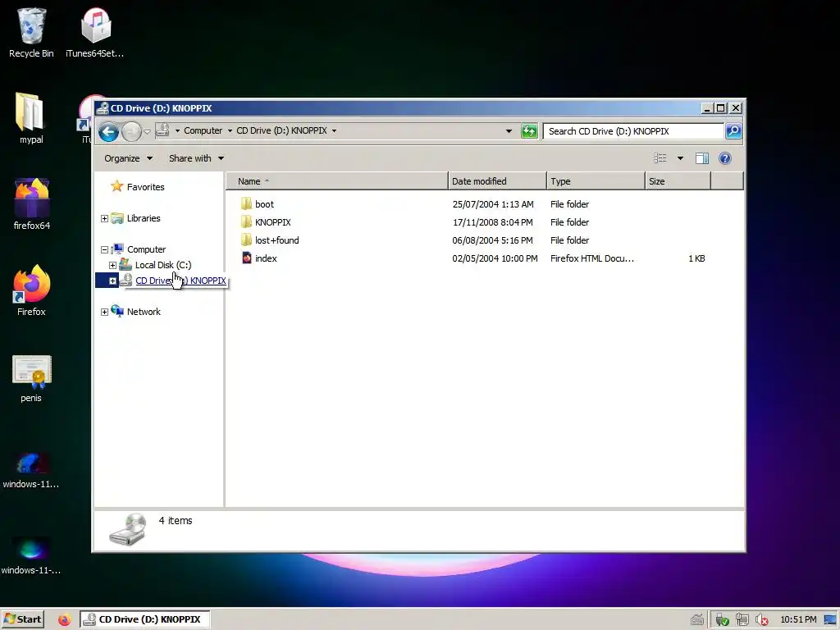Click the 10:51 PM taskbar clock
Image resolution: width=840 pixels, height=630 pixels.
click(798, 620)
